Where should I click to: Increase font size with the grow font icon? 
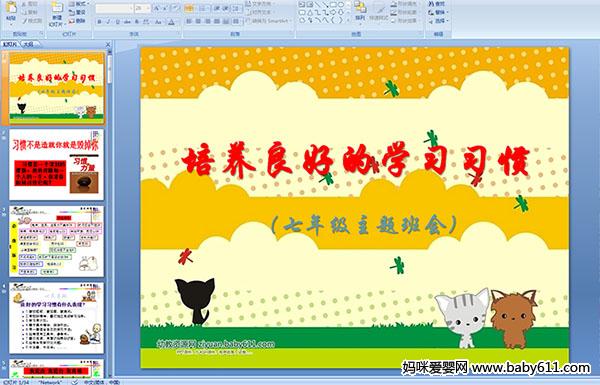pos(157,8)
